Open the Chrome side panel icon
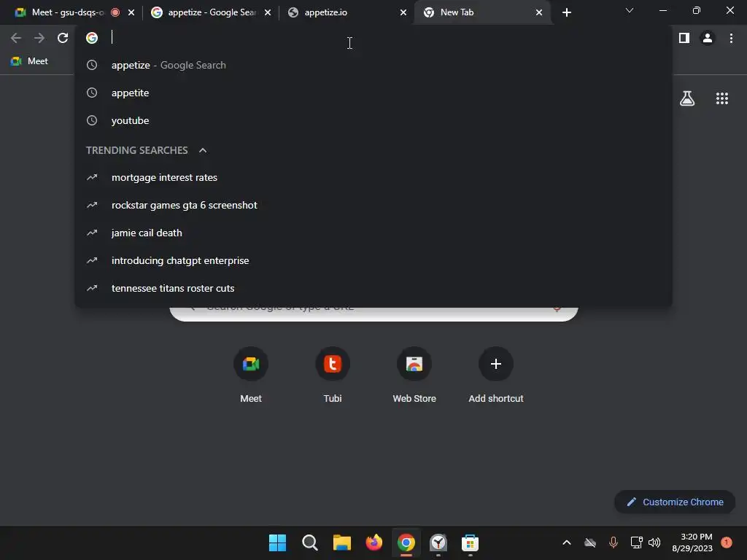 coord(684,38)
